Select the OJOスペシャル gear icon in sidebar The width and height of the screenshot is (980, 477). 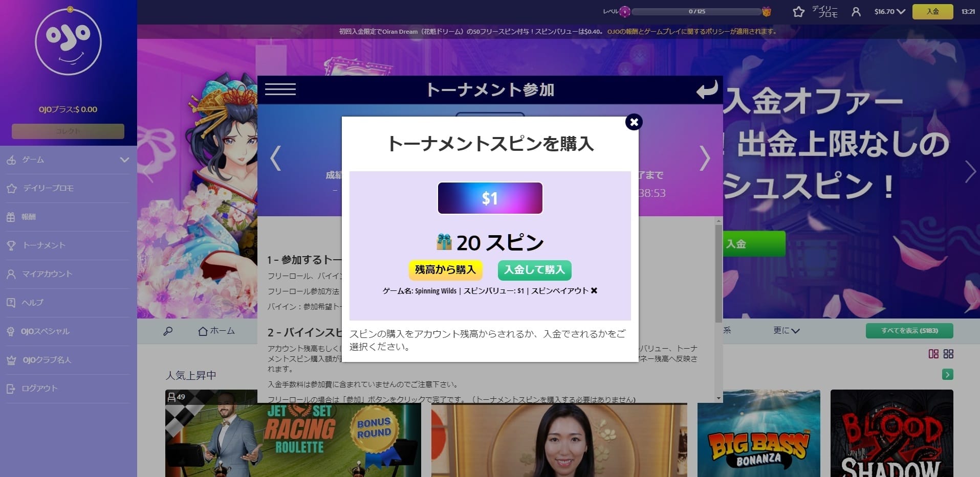12,331
